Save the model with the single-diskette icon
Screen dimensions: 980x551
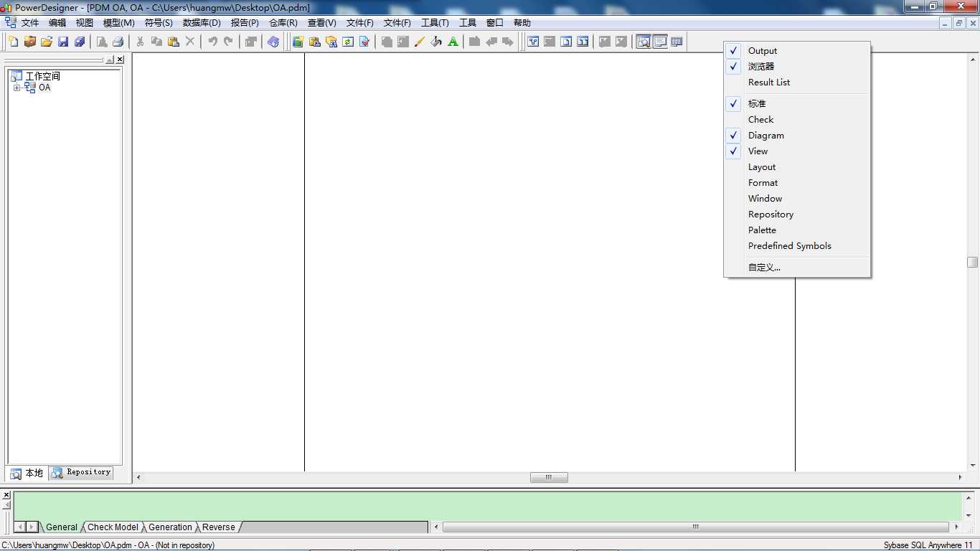[63, 42]
